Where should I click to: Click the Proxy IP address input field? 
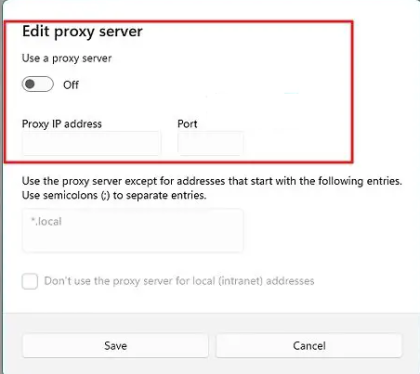pos(91,143)
